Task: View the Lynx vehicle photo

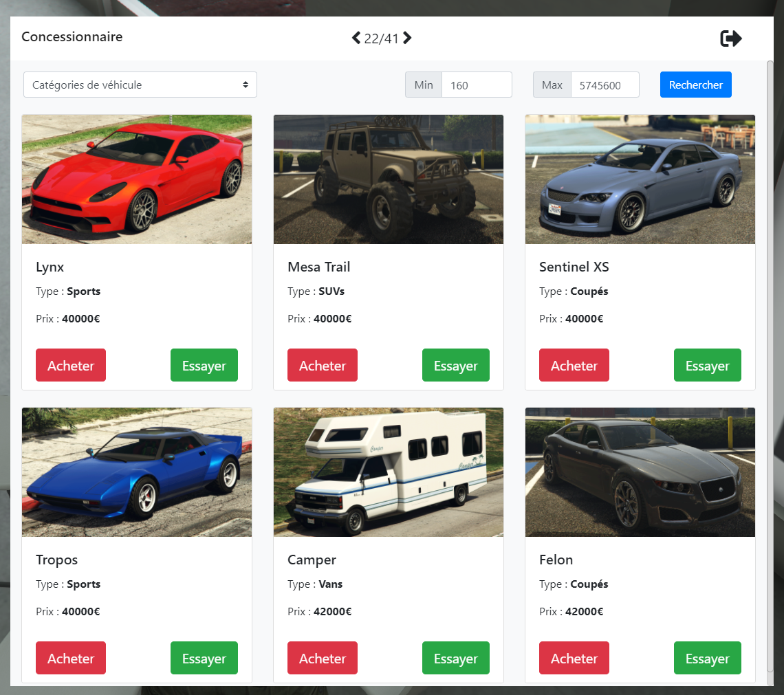Action: (x=136, y=179)
